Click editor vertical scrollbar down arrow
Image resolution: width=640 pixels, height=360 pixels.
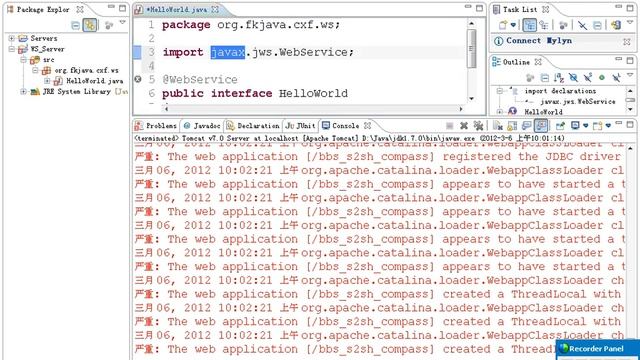click(471, 98)
